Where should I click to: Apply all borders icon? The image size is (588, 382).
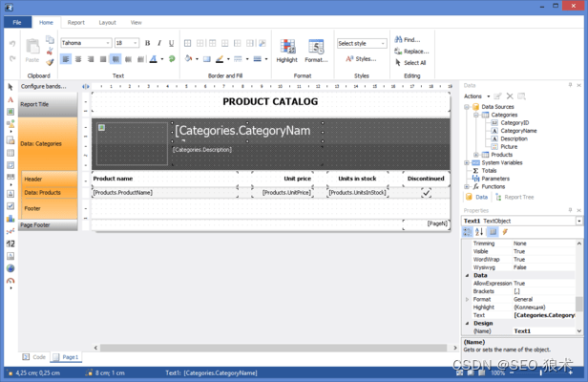point(187,43)
